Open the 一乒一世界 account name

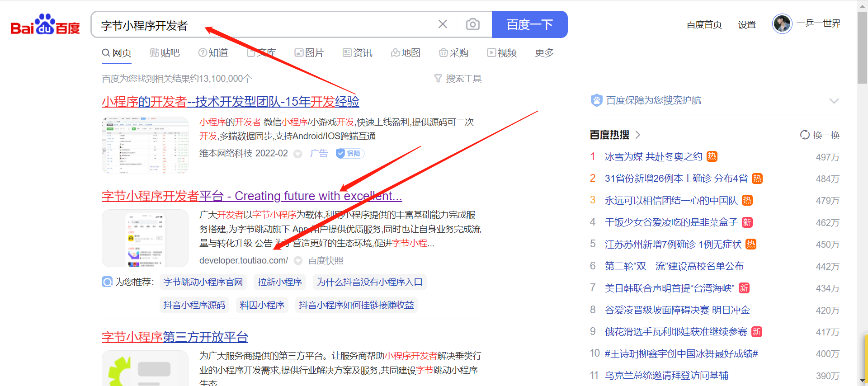pyautogui.click(x=818, y=24)
